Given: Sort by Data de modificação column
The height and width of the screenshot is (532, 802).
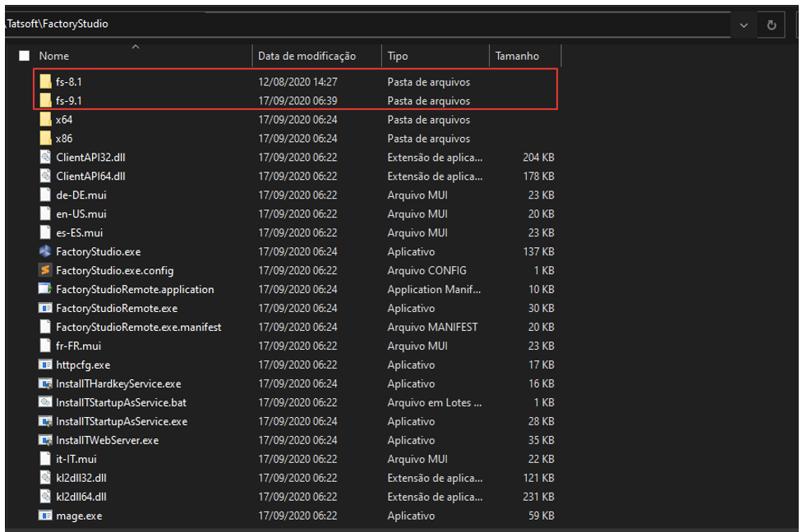Looking at the screenshot, I should [x=307, y=56].
